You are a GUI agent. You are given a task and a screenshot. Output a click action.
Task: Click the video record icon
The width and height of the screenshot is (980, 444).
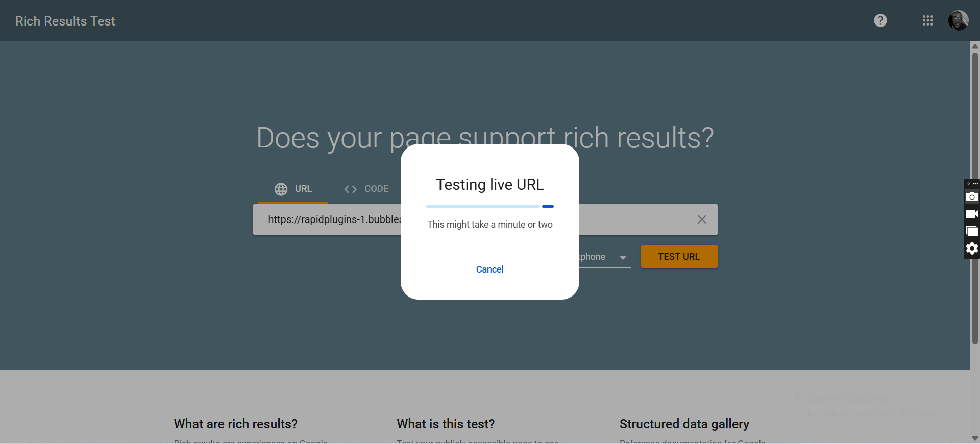coord(972,214)
